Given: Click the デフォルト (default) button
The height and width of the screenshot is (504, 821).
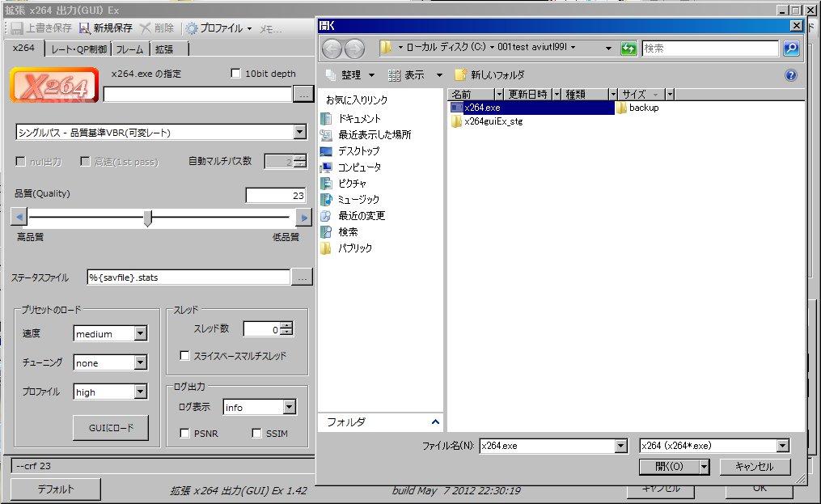Looking at the screenshot, I should coord(56,489).
